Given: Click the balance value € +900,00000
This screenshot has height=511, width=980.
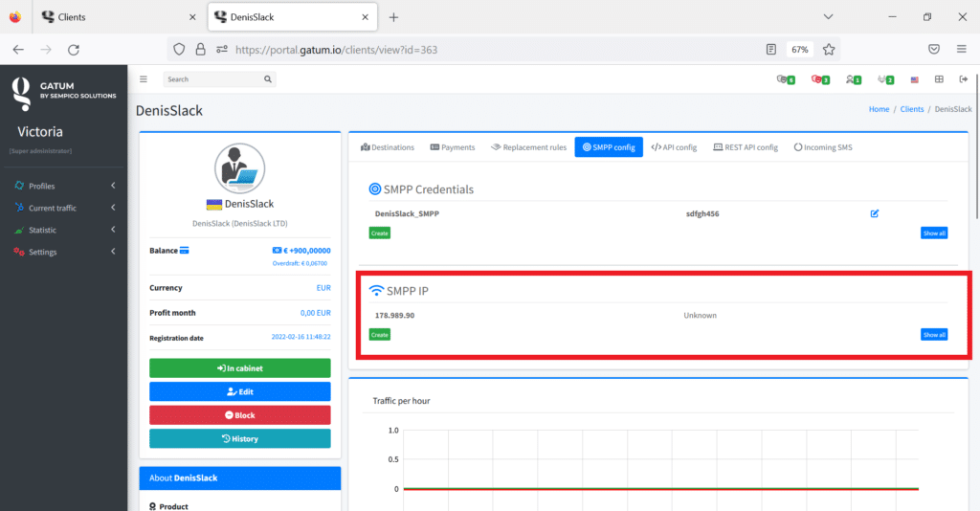Looking at the screenshot, I should tap(307, 251).
